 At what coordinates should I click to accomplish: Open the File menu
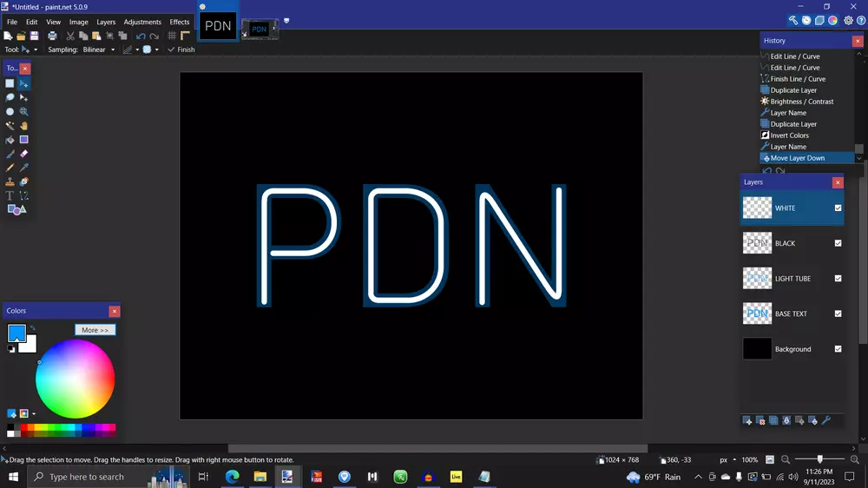pyautogui.click(x=11, y=22)
